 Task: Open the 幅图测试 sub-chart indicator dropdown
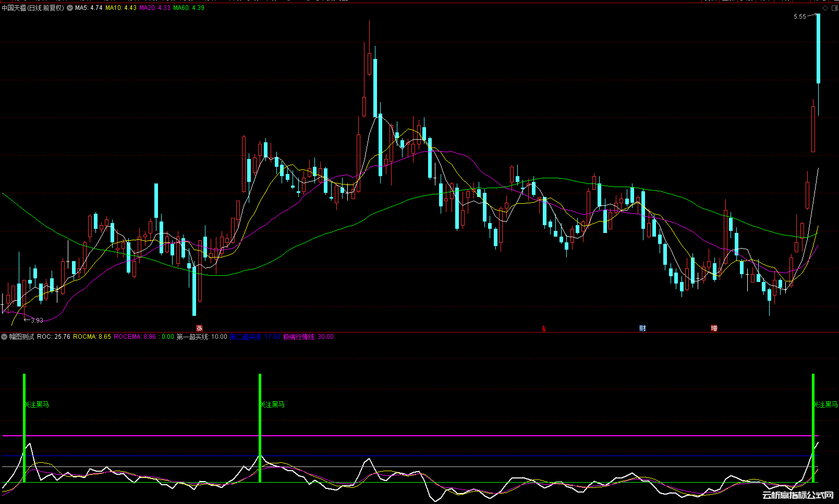tap(5, 337)
